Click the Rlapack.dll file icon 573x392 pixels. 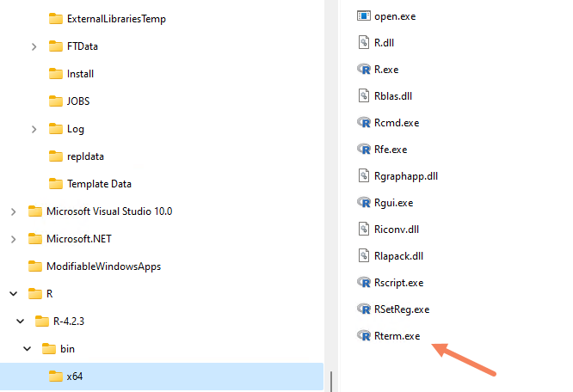tap(364, 256)
